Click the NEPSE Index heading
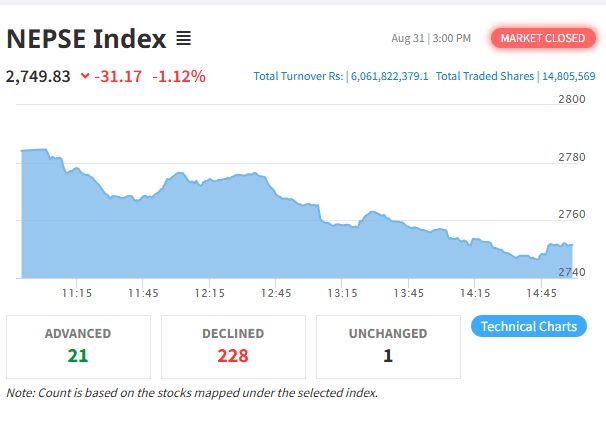This screenshot has width=606, height=428. coord(86,40)
